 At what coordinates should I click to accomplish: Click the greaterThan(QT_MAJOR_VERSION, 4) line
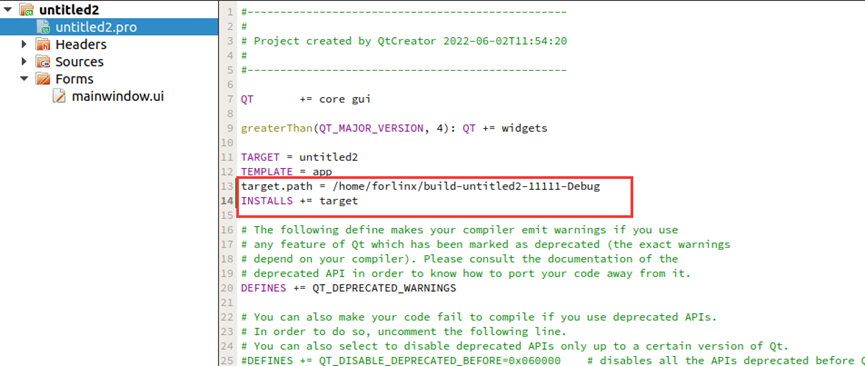click(x=394, y=128)
